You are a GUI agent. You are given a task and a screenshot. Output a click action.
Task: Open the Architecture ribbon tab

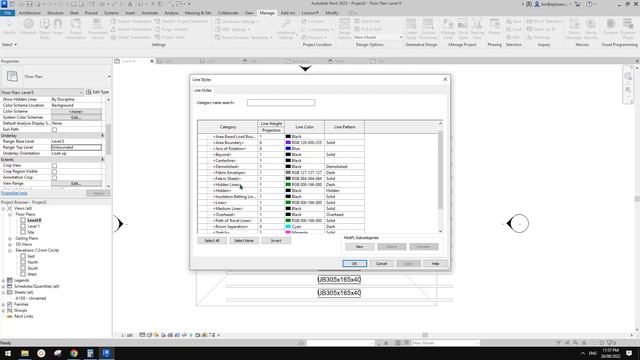tap(30, 13)
